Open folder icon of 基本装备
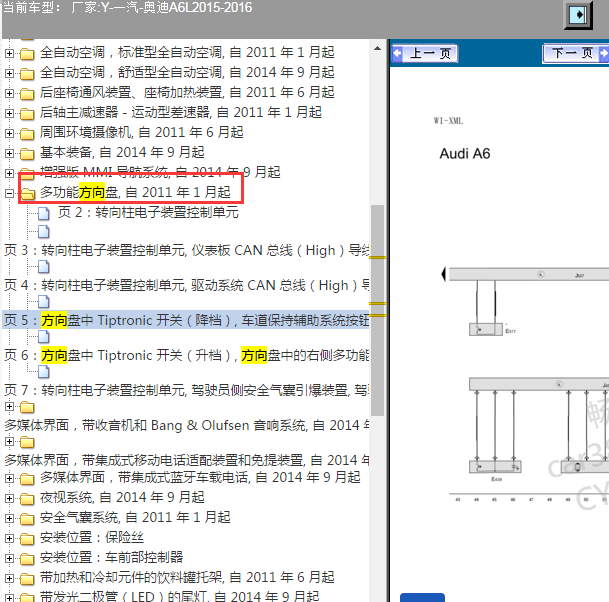 (x=27, y=153)
